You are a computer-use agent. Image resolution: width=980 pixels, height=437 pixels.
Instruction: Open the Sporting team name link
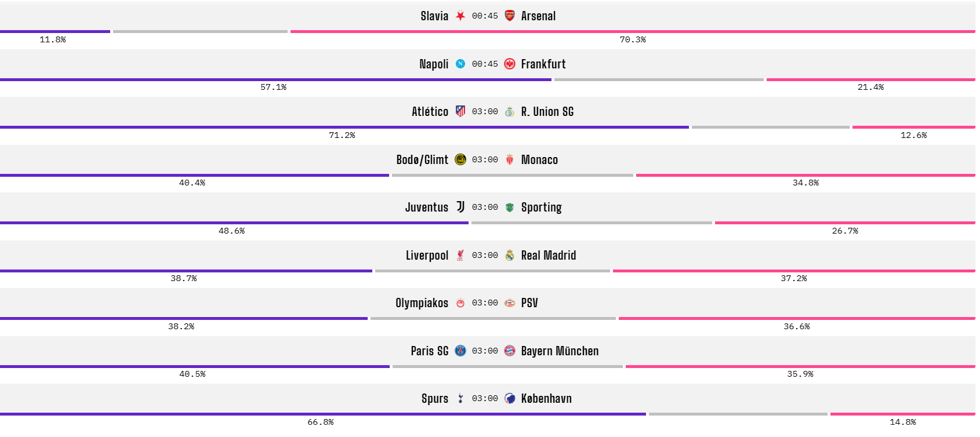(541, 207)
